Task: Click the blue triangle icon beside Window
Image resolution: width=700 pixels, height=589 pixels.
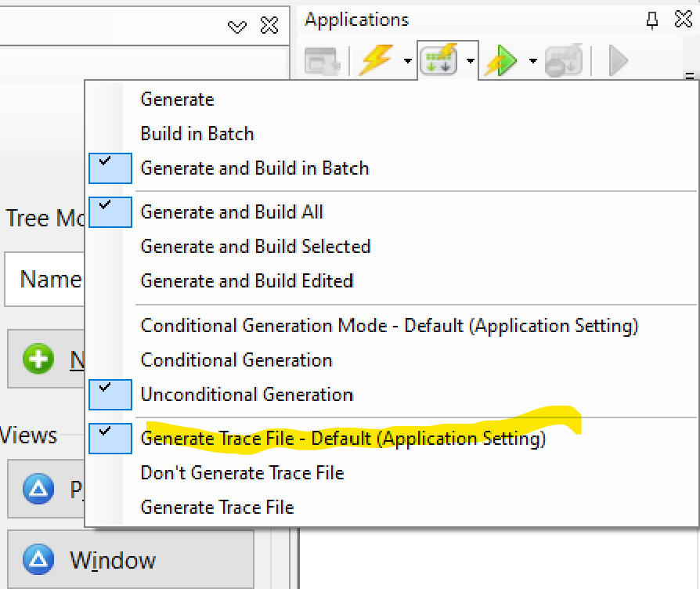Action: (x=38, y=560)
